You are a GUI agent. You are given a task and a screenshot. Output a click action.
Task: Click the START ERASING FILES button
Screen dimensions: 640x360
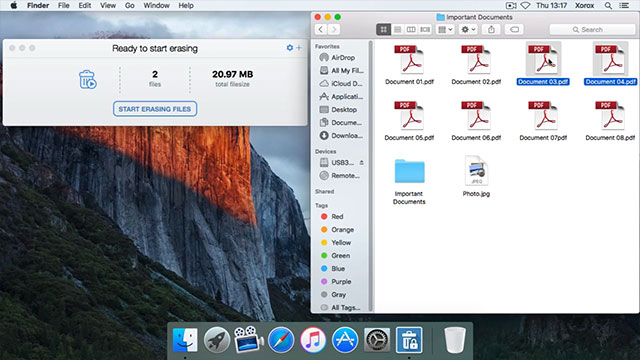(155, 109)
